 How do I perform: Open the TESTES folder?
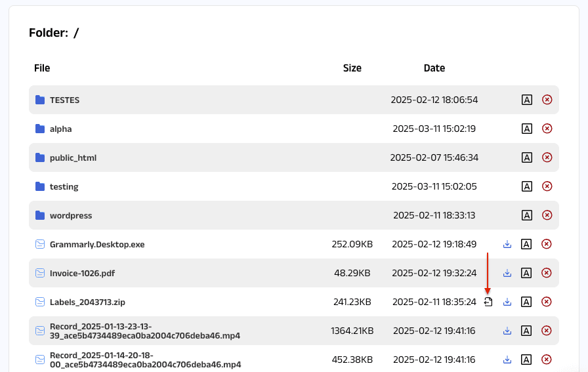coord(64,100)
